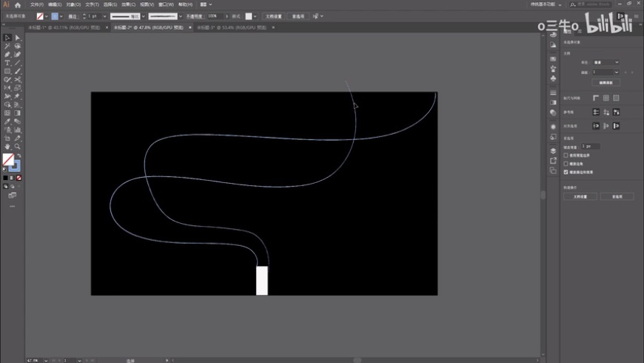Screen dimensions: 644x363
Task: Toggle 使用预览边界 checkbox
Action: (566, 156)
